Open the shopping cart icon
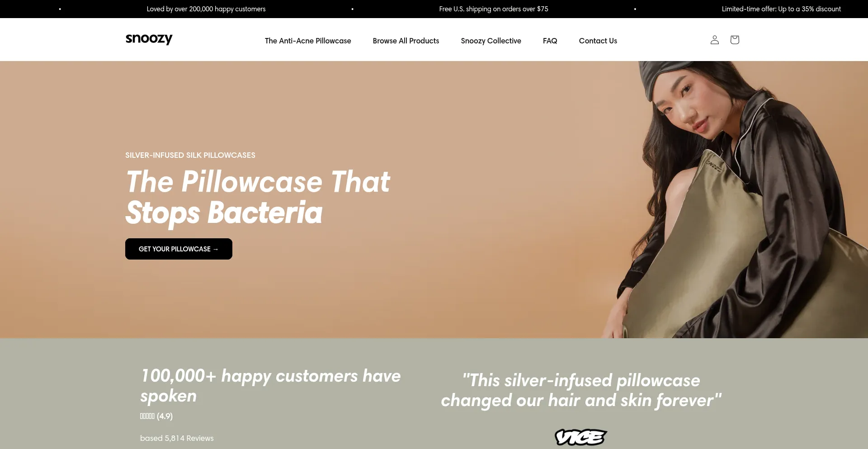The height and width of the screenshot is (449, 868). point(735,40)
